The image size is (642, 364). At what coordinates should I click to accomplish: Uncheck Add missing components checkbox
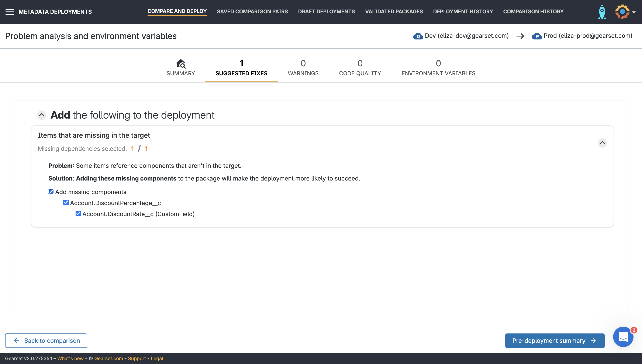[x=51, y=192]
